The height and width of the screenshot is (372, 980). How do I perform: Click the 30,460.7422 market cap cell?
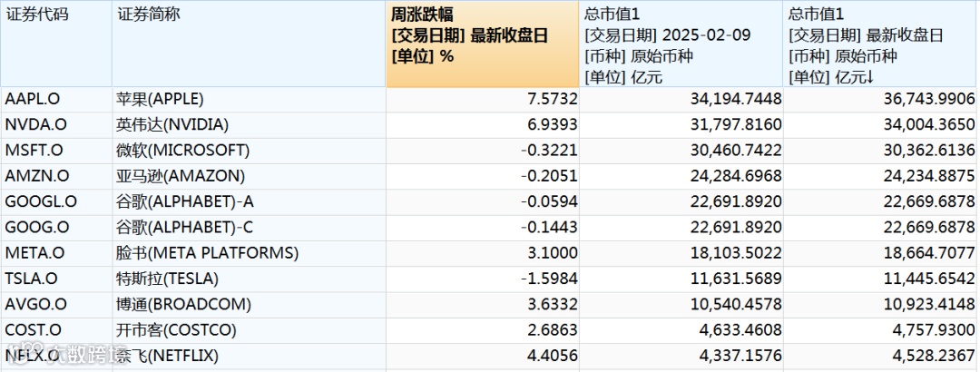[681, 151]
